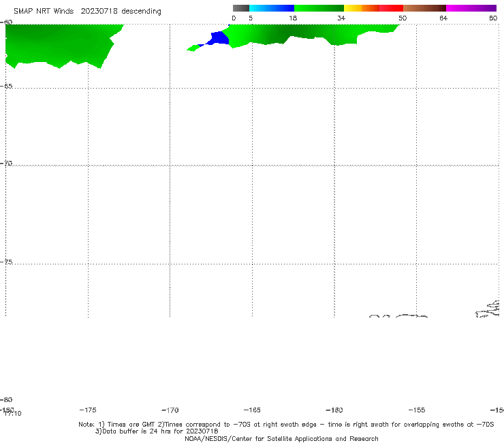
Task: Click the yellow-to-red 34–50 color bar segment
Action: (x=373, y=8)
